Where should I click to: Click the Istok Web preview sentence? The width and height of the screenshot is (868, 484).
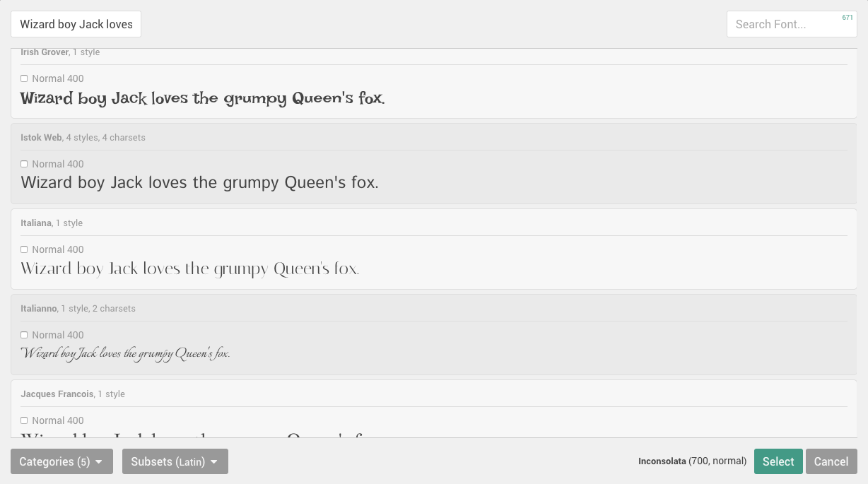[198, 182]
